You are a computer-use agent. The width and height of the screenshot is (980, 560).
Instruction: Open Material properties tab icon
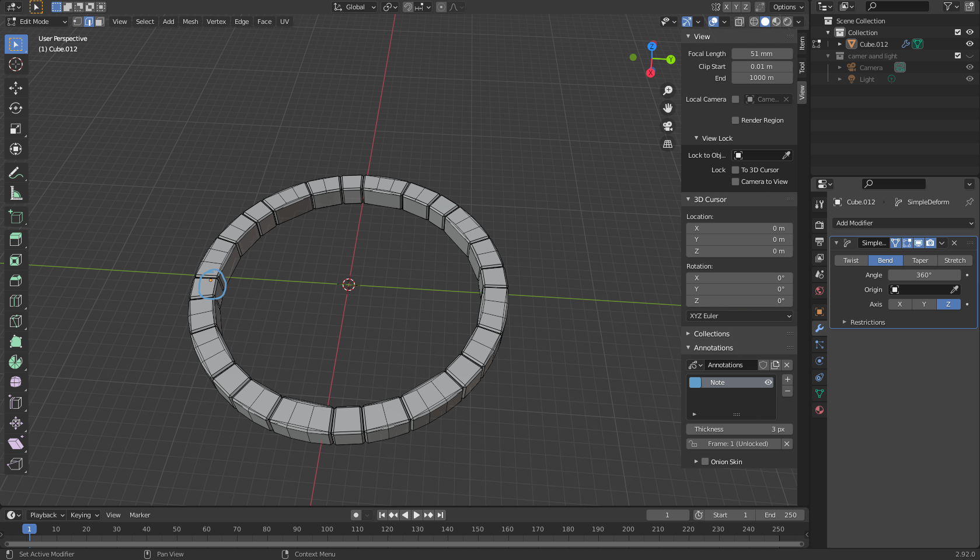[x=819, y=410]
